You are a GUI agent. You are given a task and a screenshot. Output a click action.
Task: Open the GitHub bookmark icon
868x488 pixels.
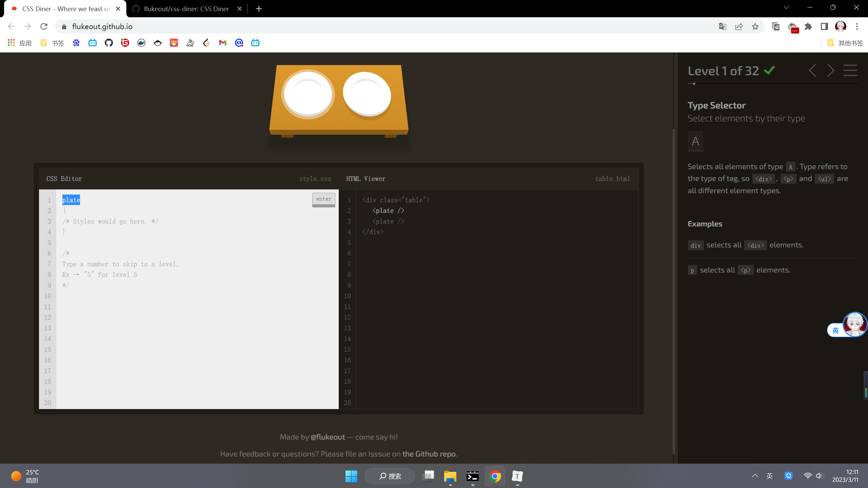[108, 43]
